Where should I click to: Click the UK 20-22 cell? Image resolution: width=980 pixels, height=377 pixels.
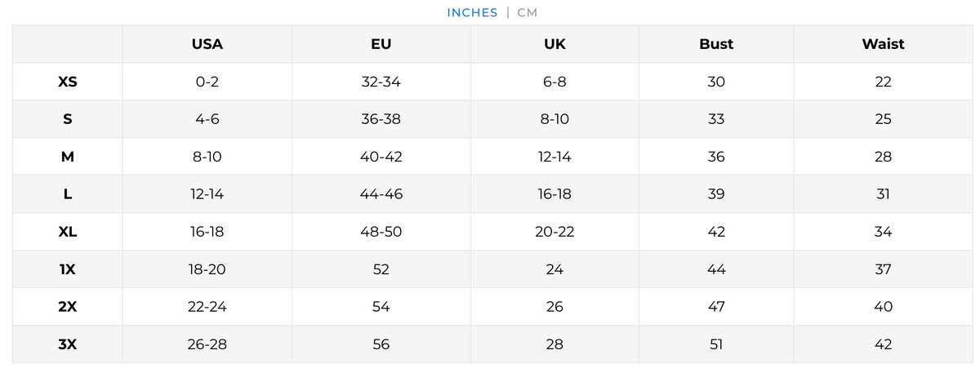[555, 232]
